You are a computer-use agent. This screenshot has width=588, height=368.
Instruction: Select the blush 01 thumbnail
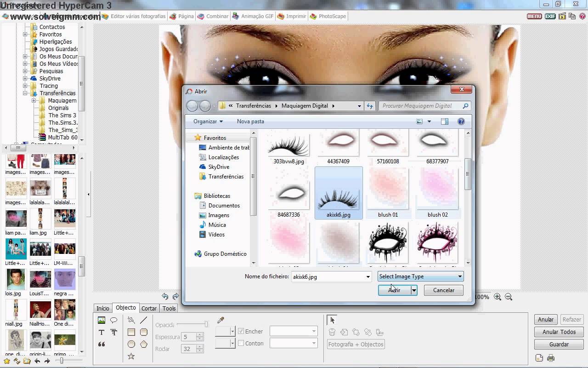point(388,194)
